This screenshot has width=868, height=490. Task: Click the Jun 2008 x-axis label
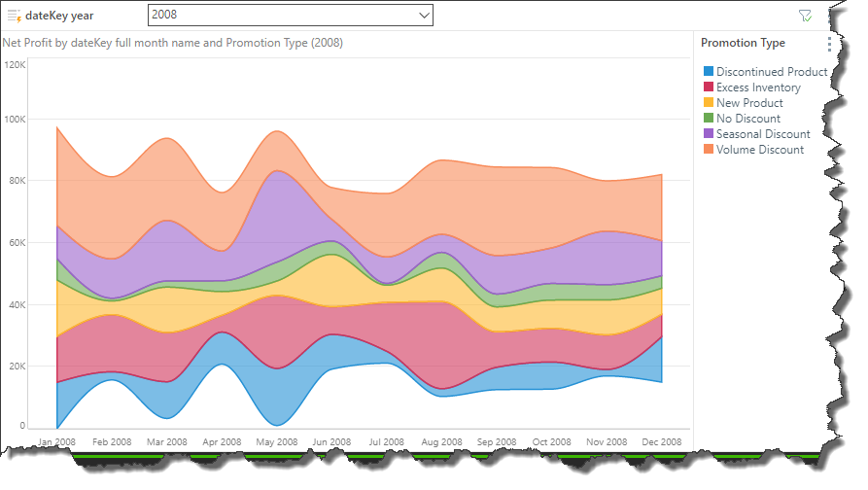click(x=332, y=441)
